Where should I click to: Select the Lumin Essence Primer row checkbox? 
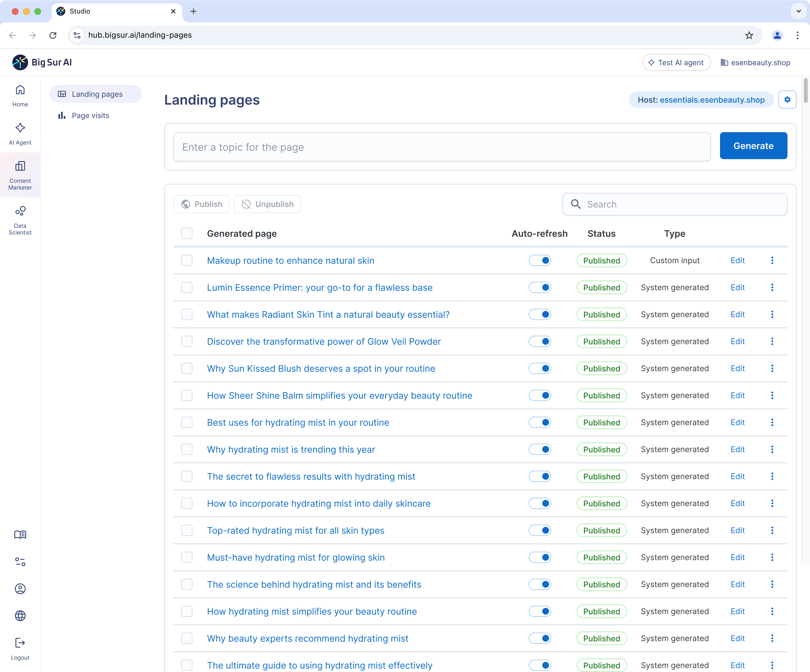[x=187, y=288]
